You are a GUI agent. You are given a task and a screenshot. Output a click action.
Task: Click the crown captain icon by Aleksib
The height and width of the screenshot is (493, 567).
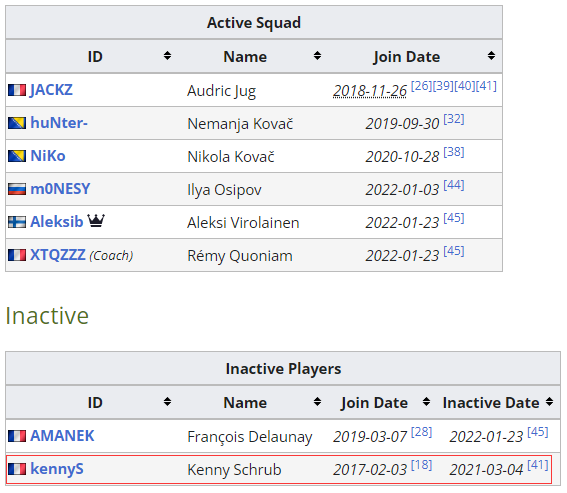(96, 221)
